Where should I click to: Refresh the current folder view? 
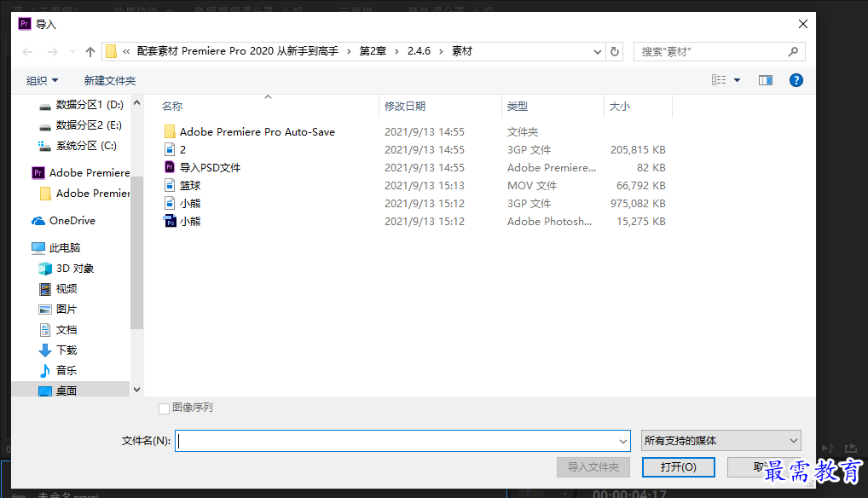615,51
